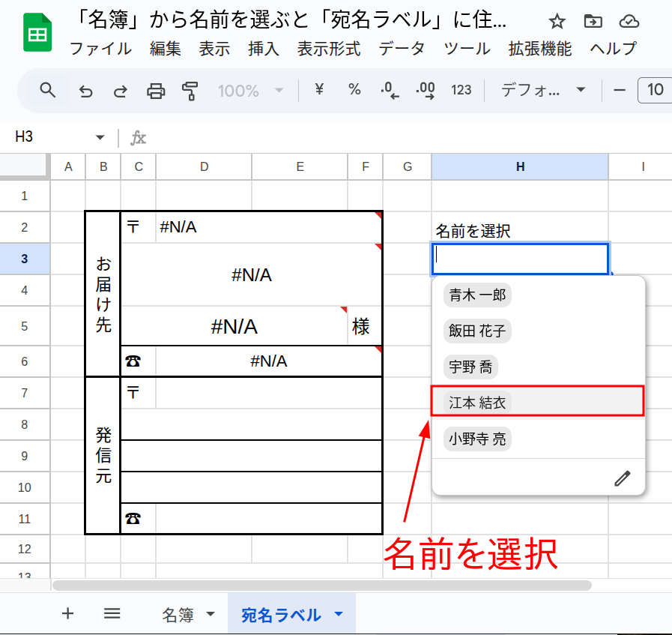Switch to the 名簿 sheet tab
Viewport: 672px width, 635px height.
177,613
